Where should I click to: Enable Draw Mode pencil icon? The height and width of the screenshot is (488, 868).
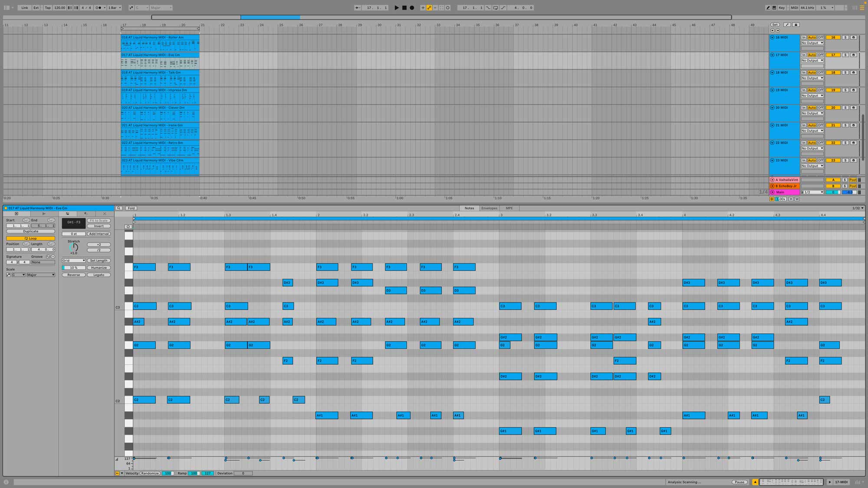pos(768,8)
